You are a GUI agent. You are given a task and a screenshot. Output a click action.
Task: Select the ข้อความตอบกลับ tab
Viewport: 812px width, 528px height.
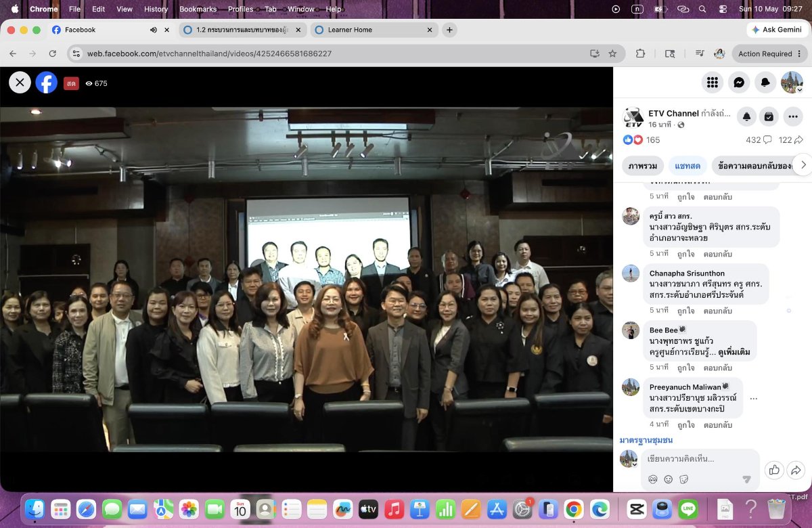click(x=753, y=165)
